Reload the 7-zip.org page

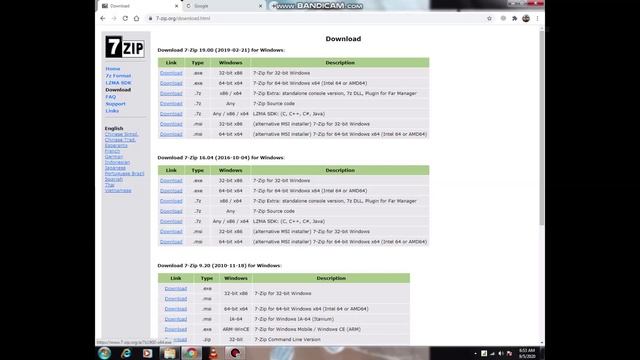[125, 18]
